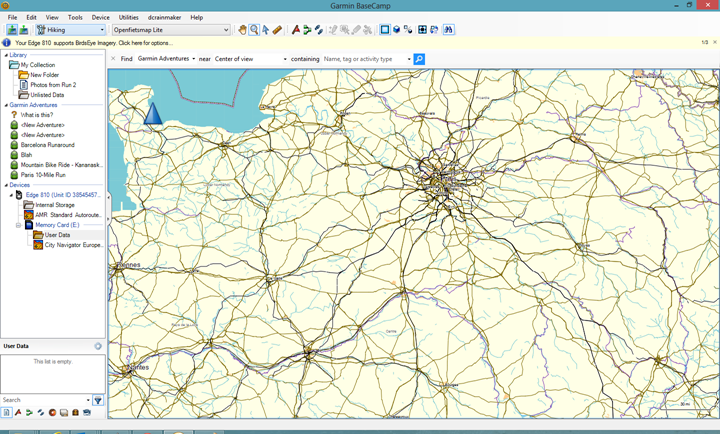
Task: Select the Hand pan tool
Action: (x=242, y=30)
